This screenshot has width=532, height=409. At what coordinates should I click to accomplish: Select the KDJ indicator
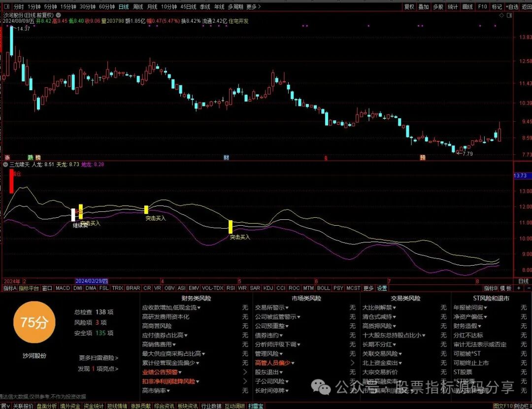[268, 288]
